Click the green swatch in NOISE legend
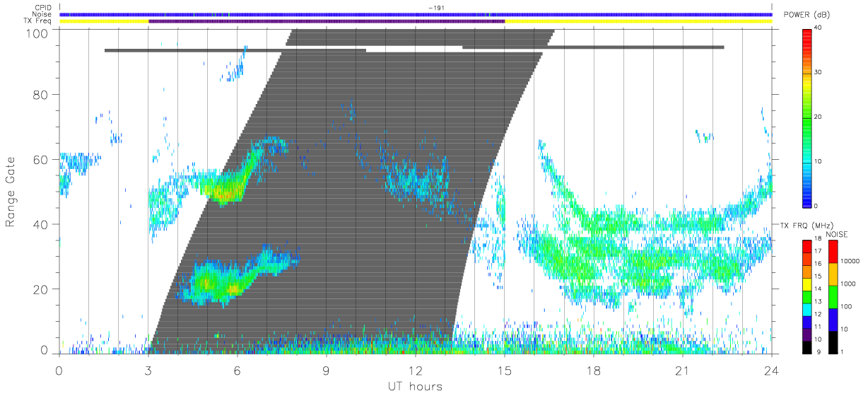This screenshot has width=868, height=401. pyautogui.click(x=833, y=297)
